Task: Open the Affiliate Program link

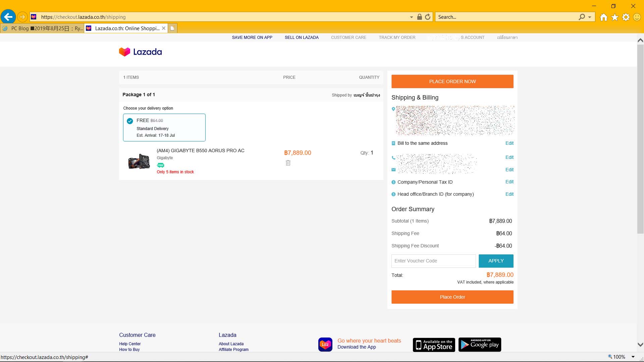Action: coord(233,349)
